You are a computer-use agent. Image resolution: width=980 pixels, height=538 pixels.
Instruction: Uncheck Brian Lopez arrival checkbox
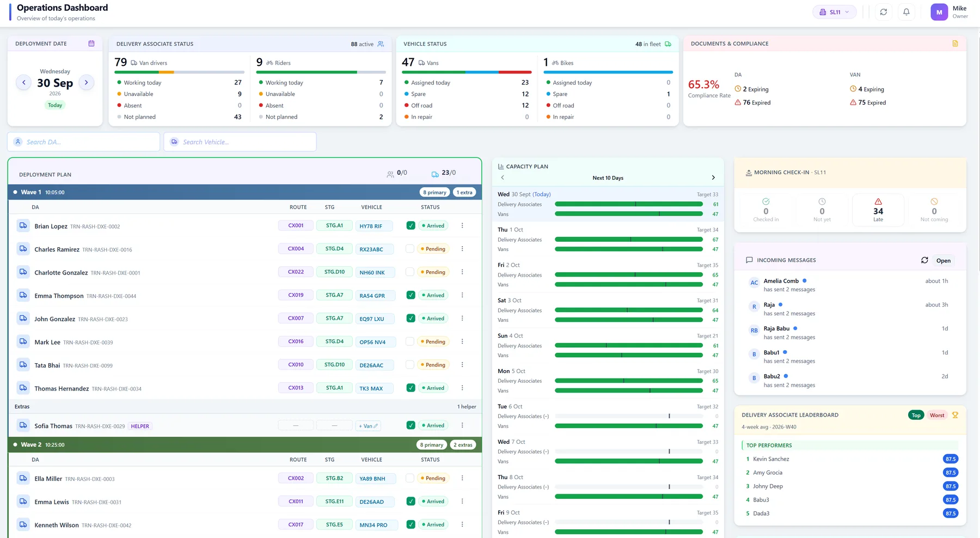click(411, 225)
